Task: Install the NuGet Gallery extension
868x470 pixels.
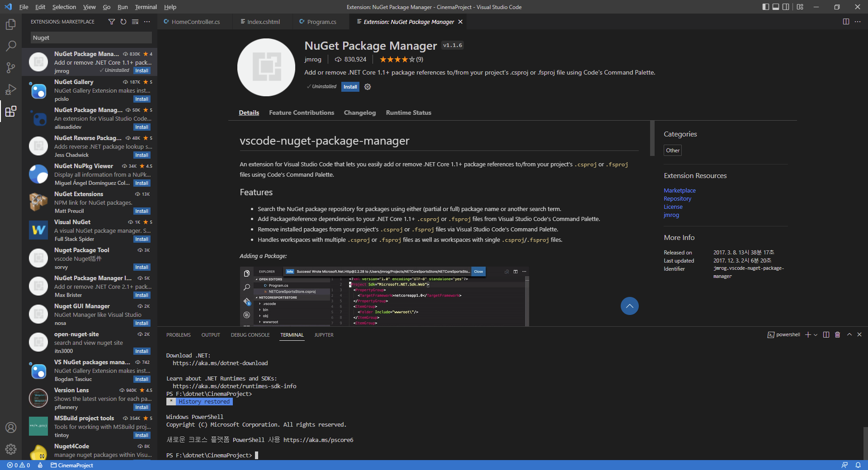Action: 142,99
